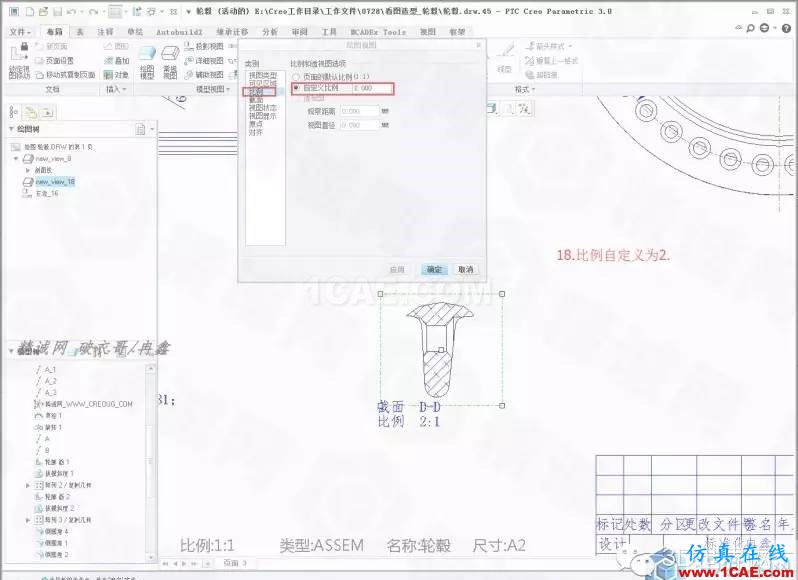Viewport: 798px width, 580px height.
Task: Click 详细视图 (Detailed View) tool
Action: [x=204, y=61]
